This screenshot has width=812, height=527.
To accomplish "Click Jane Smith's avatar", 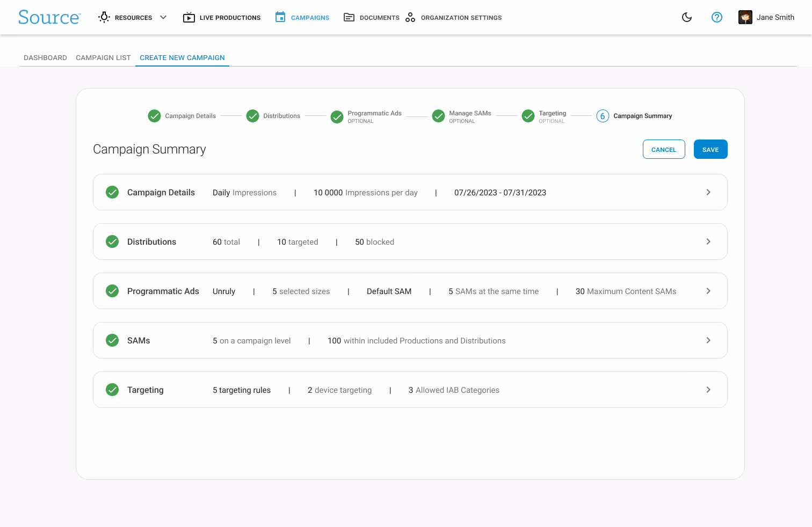I will 745,17.
